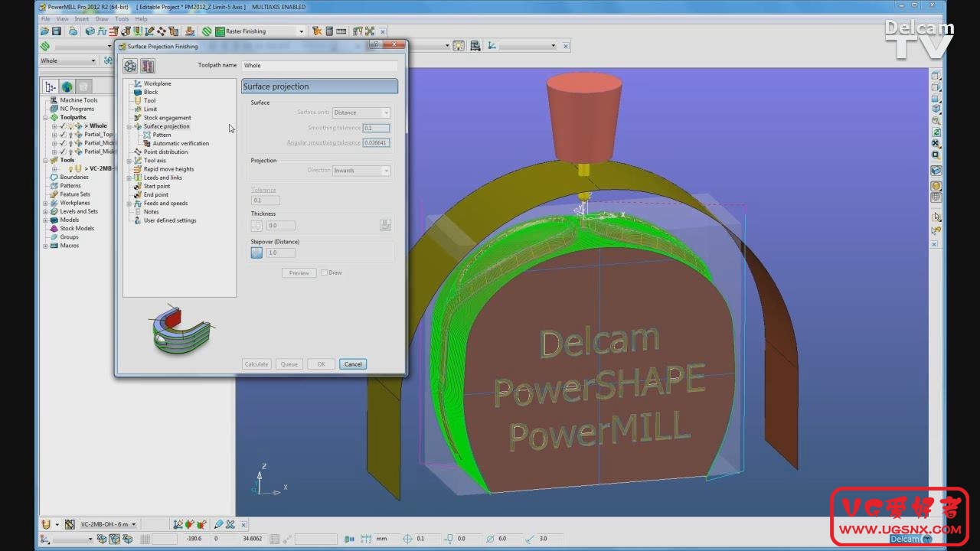
Task: Enable the Draw checkbox
Action: tap(325, 272)
